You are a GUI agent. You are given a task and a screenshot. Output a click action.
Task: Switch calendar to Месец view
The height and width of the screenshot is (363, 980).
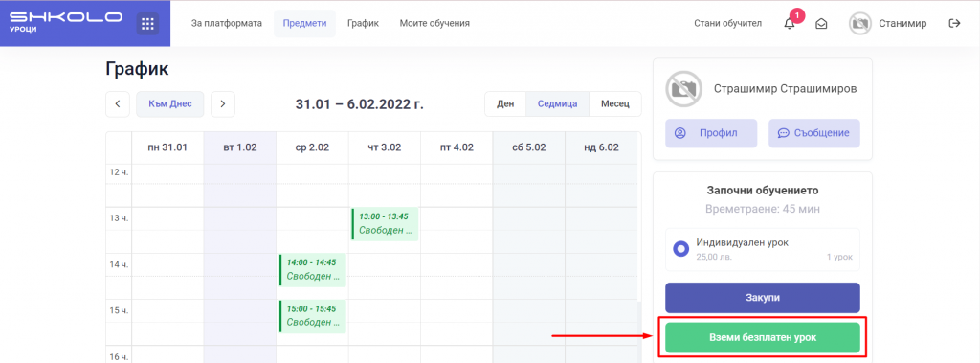pyautogui.click(x=615, y=103)
